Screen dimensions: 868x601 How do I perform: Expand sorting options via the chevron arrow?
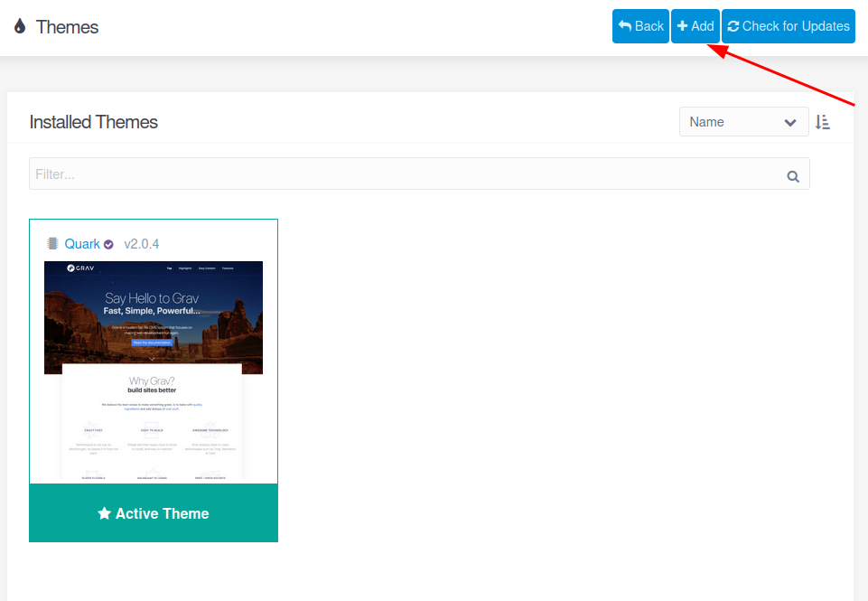pyautogui.click(x=790, y=122)
